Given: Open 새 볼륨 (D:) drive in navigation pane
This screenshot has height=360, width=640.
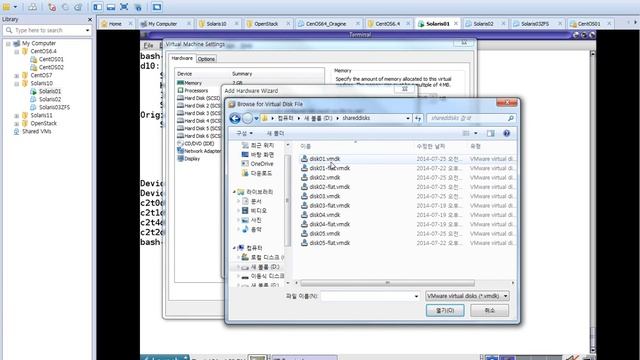Looking at the screenshot, I should click(x=264, y=267).
